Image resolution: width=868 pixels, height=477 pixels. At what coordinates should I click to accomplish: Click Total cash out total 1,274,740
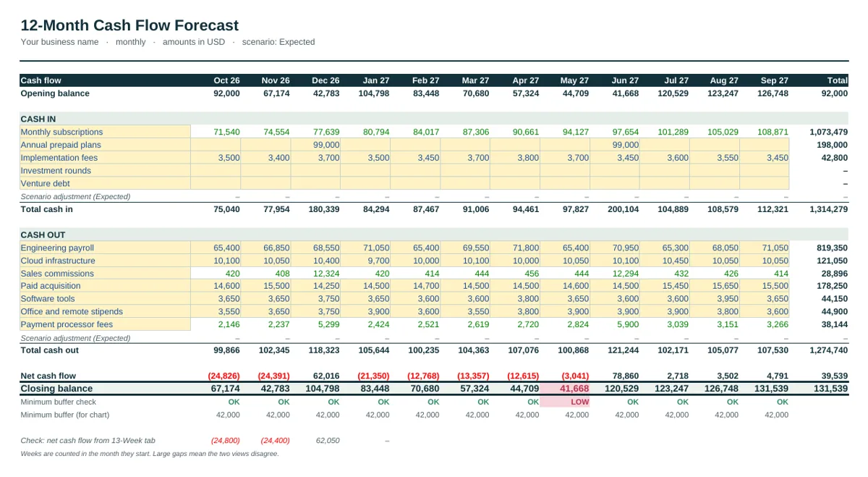tap(828, 350)
